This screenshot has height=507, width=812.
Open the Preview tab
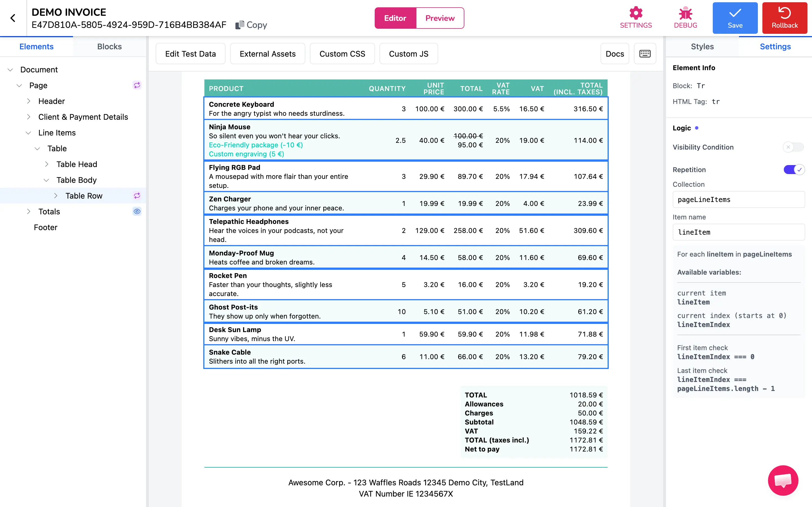[x=440, y=18]
